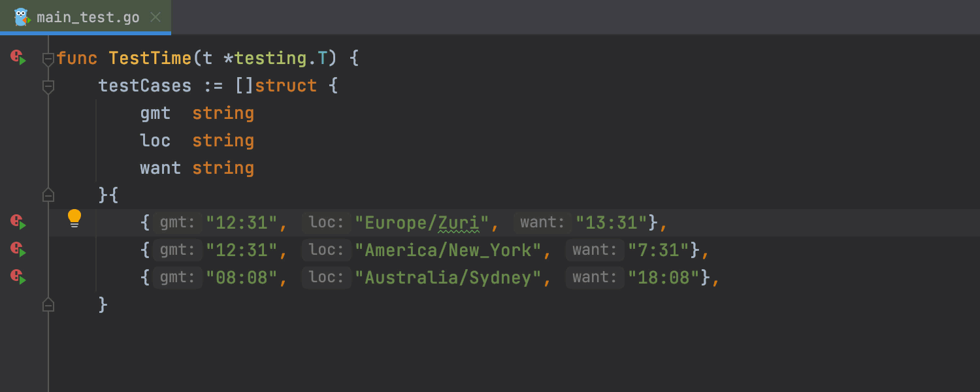Close the main_test.go tab

(x=155, y=17)
